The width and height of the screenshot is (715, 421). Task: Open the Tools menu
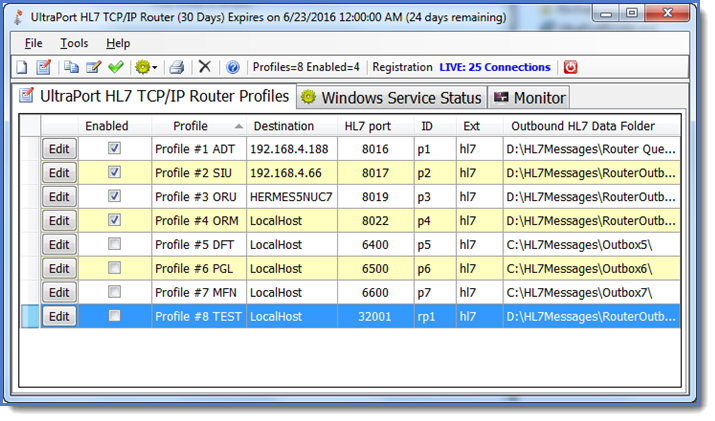(x=74, y=43)
